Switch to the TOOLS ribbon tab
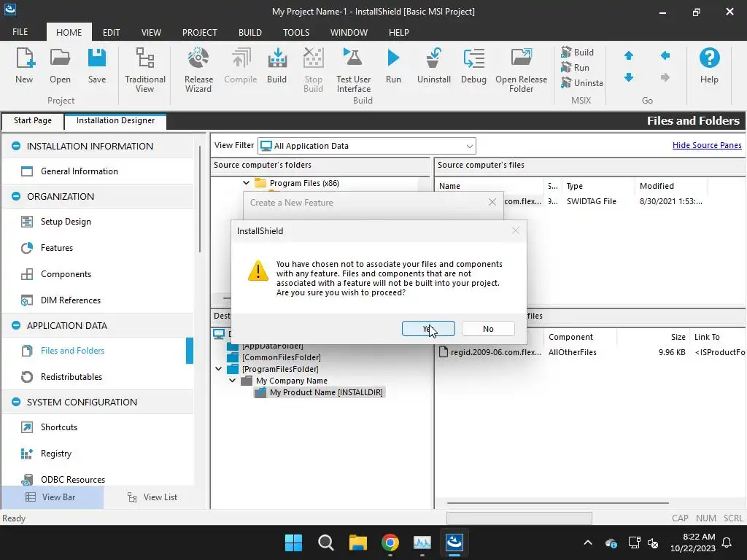The image size is (747, 560). point(296,32)
